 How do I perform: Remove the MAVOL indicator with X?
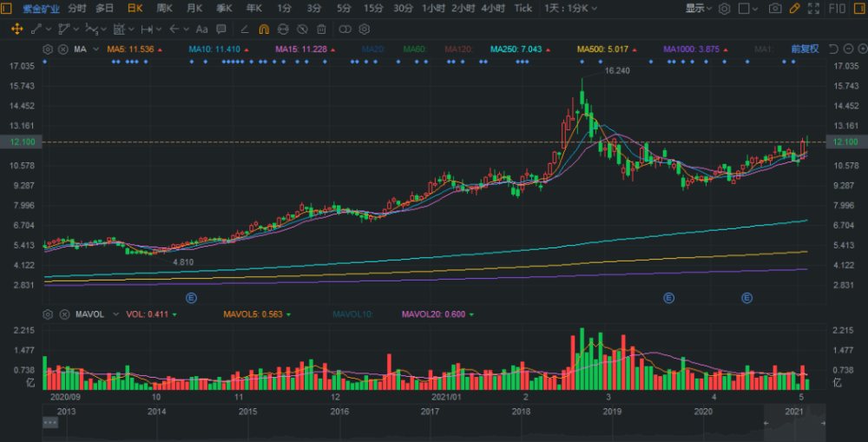click(64, 314)
